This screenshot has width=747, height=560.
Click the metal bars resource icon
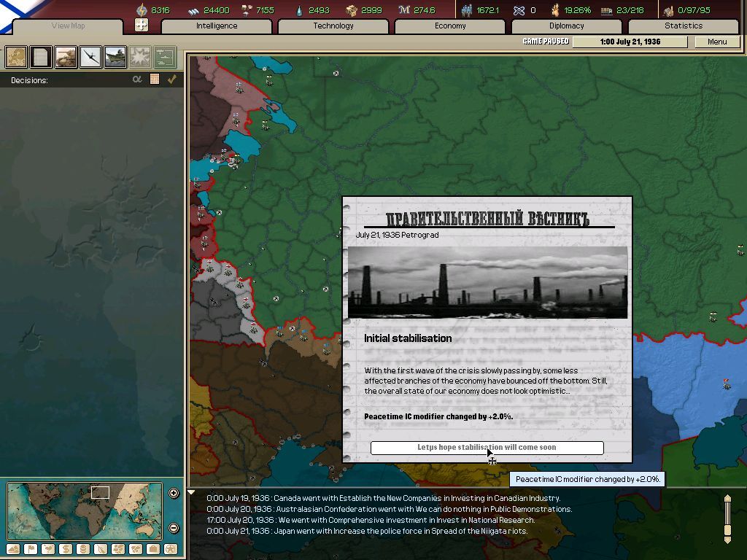(x=193, y=10)
